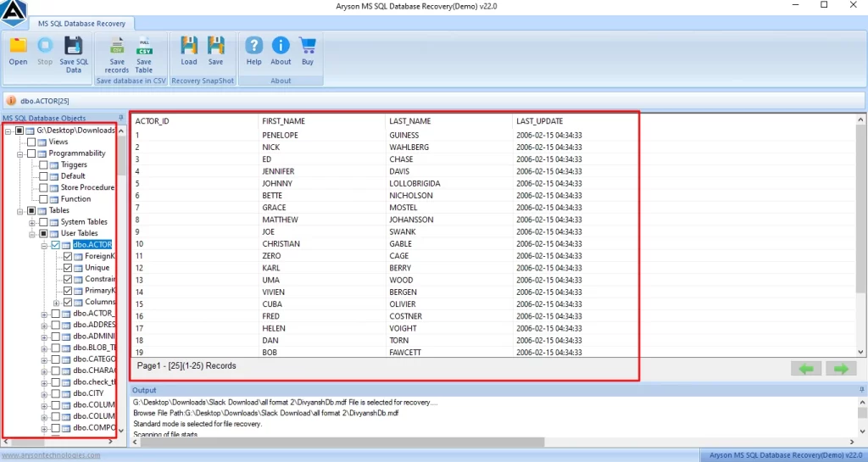This screenshot has width=868, height=462.
Task: Toggle the Views checkbox
Action: click(31, 142)
